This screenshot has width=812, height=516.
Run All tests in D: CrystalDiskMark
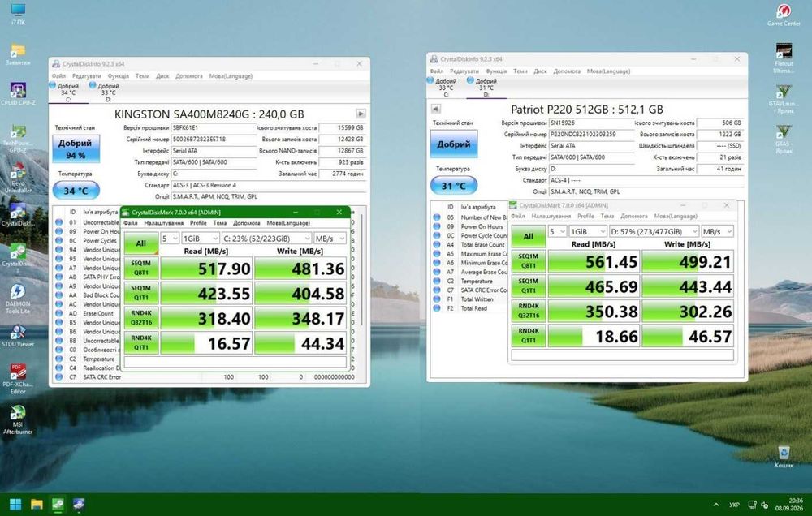pyautogui.click(x=529, y=237)
